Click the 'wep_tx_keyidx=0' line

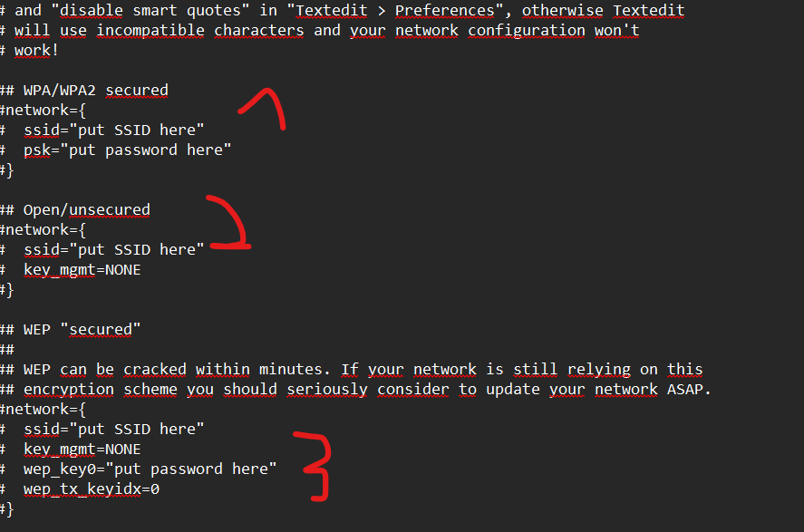point(92,489)
